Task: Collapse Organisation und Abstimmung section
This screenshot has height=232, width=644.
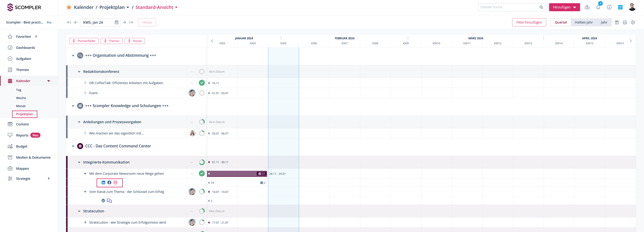Action: tap(73, 56)
